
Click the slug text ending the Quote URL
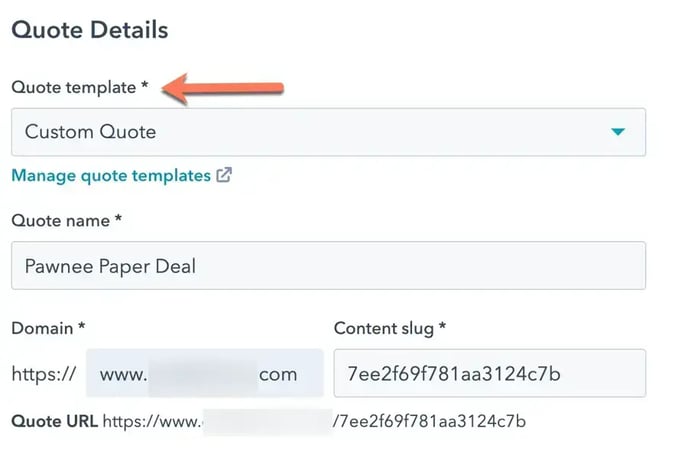pos(429,421)
